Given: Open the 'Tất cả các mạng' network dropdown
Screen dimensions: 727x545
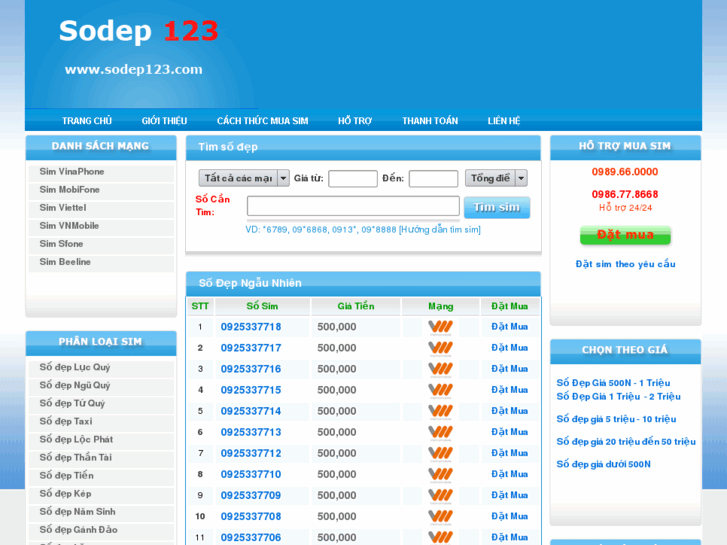Looking at the screenshot, I should coord(244,178).
